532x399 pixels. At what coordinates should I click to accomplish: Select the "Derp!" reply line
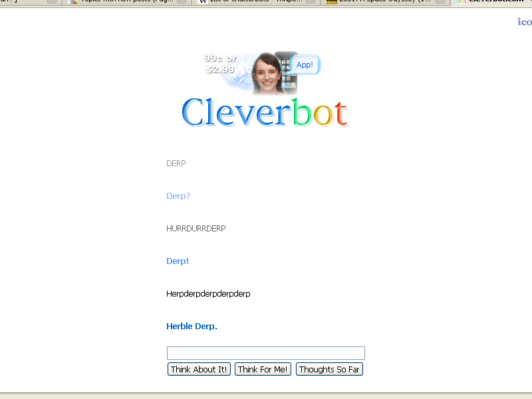click(x=178, y=261)
